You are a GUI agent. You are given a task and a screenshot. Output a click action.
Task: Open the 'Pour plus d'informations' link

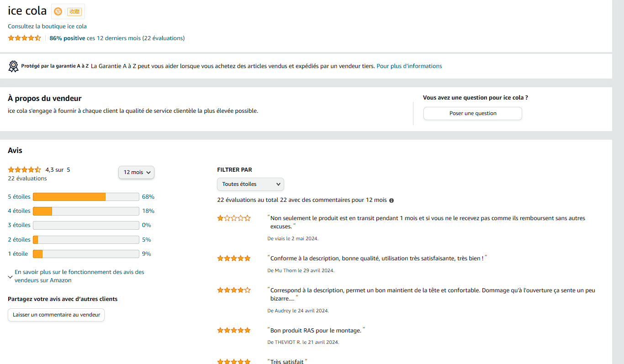click(x=409, y=66)
